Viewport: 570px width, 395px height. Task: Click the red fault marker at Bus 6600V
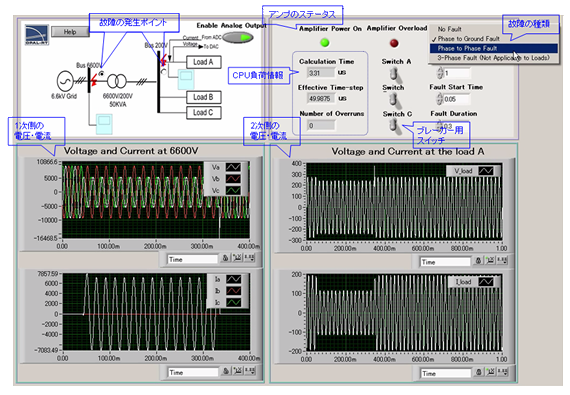coord(94,80)
